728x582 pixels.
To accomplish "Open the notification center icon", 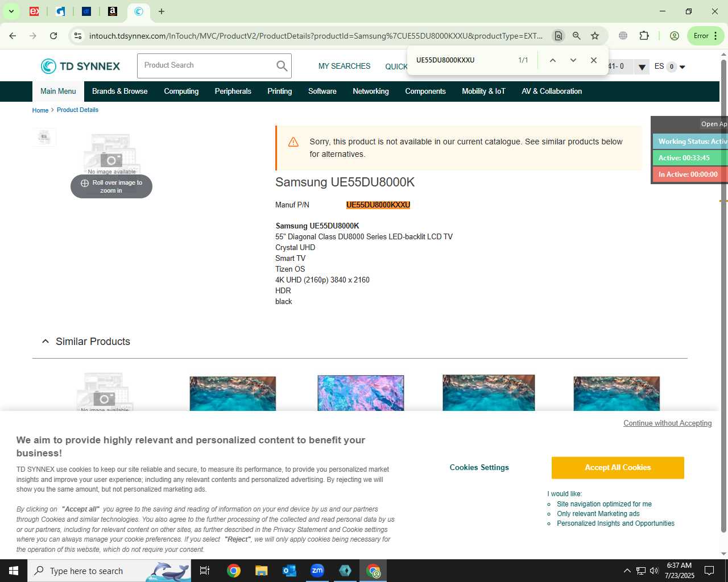I will (x=709, y=571).
